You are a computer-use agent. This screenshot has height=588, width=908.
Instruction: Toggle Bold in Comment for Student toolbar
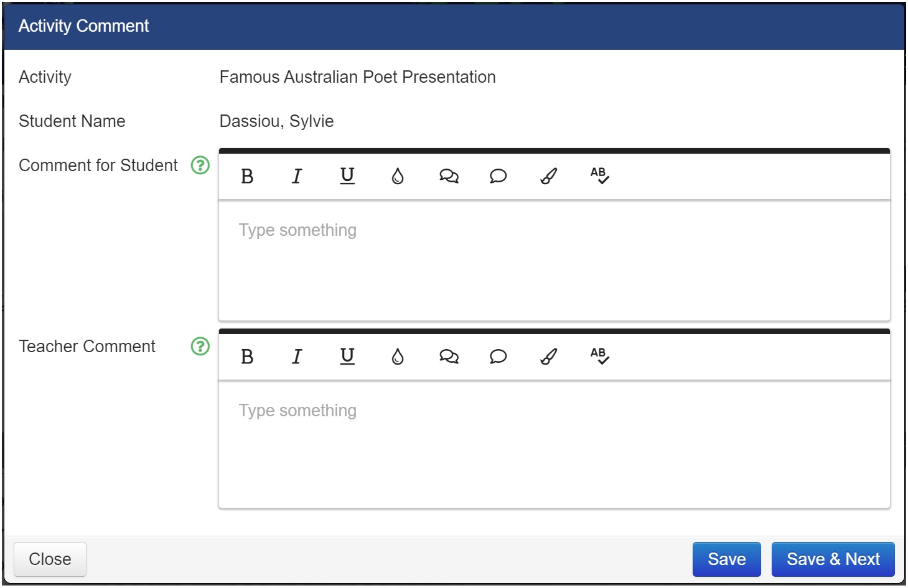tap(247, 177)
